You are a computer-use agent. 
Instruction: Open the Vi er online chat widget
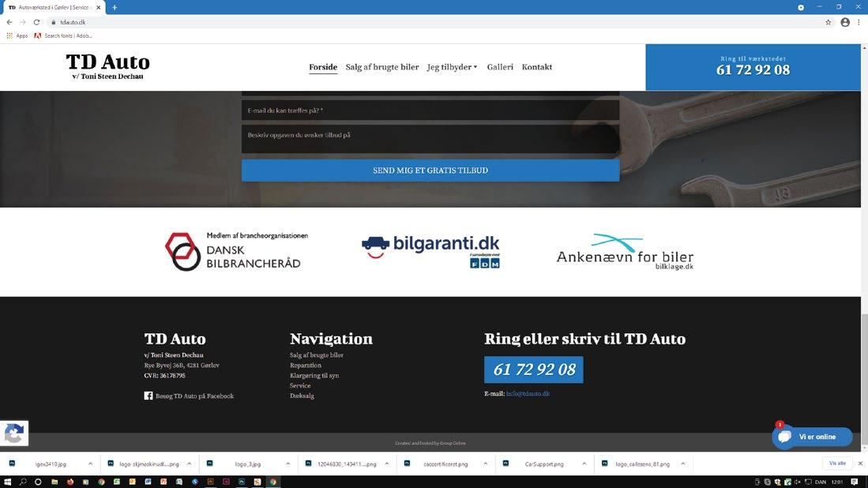point(812,437)
